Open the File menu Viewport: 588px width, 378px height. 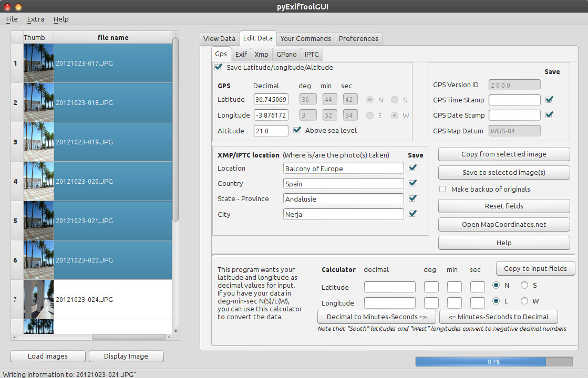(12, 19)
